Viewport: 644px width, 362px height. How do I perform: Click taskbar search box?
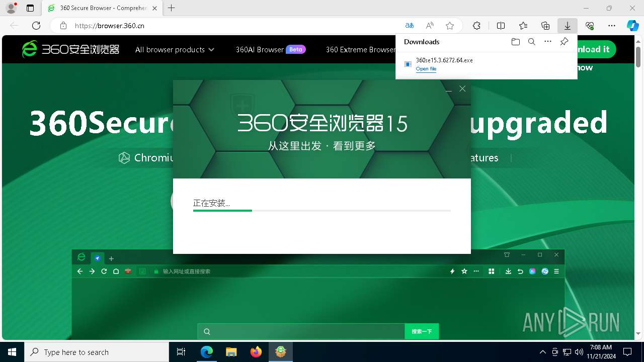point(97,352)
